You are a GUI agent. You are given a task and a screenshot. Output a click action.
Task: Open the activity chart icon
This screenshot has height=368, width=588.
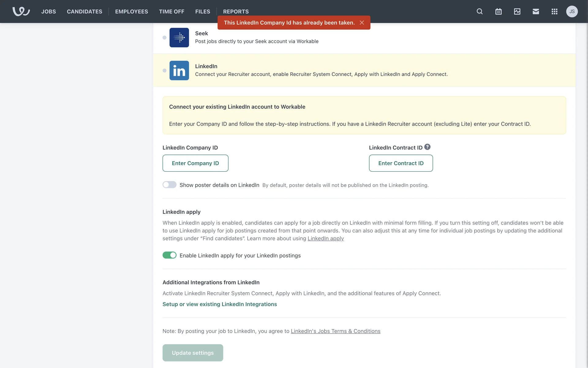[x=517, y=11]
